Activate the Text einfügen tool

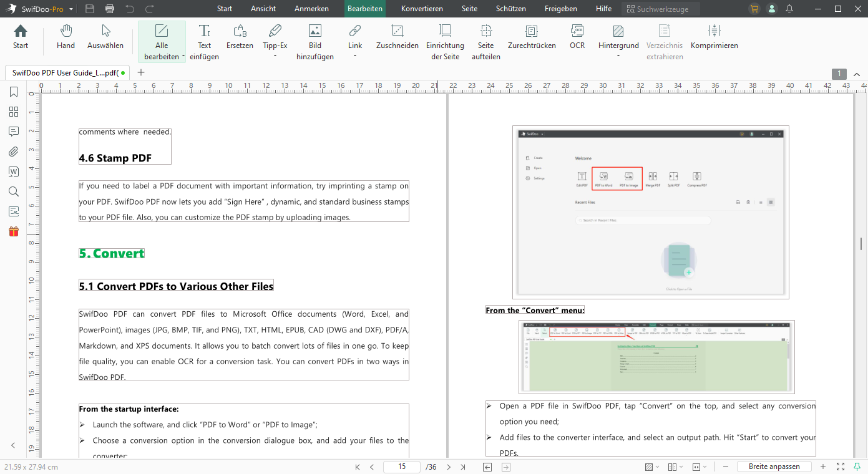pyautogui.click(x=204, y=42)
